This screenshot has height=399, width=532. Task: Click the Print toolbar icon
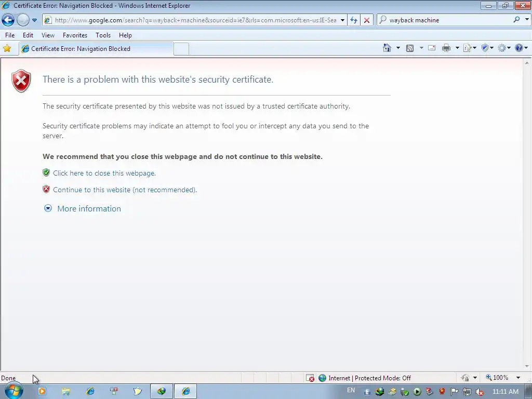pos(446,48)
